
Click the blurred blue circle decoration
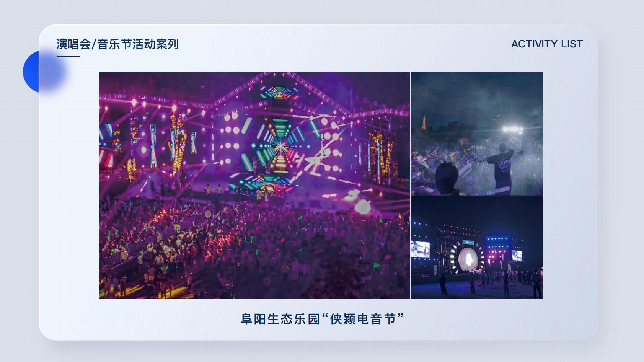(44, 72)
